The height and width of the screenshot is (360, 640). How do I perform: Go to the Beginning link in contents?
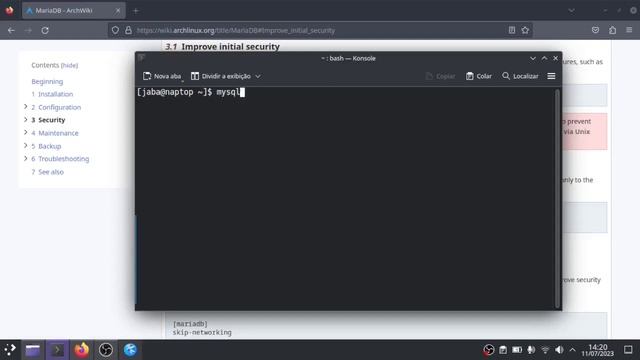coord(47,82)
